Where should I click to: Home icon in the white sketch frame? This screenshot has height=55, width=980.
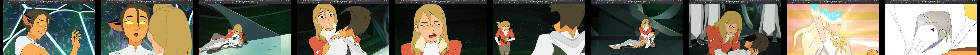(x=975, y=0)
